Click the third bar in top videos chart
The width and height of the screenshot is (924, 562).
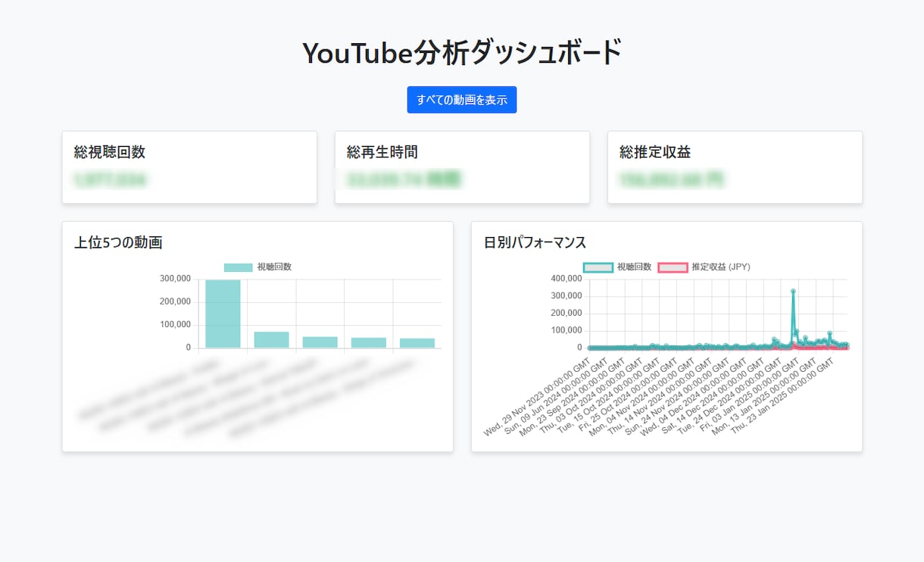coord(320,342)
